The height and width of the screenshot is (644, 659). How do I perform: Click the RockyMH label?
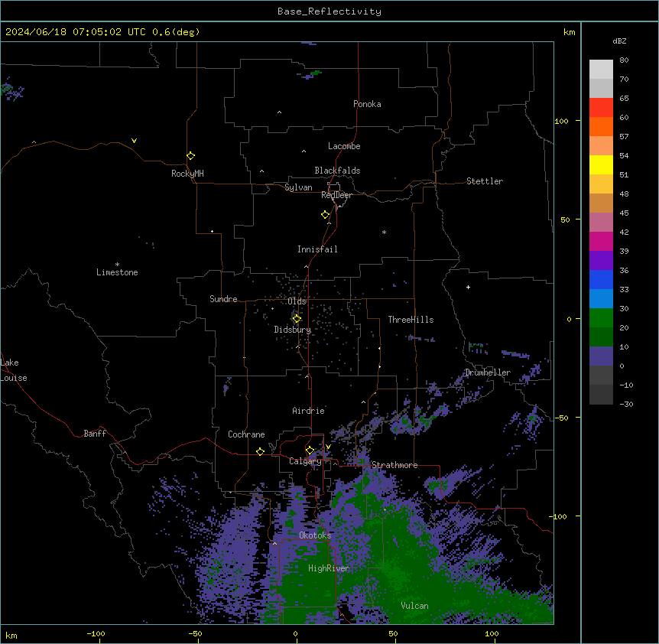click(x=187, y=174)
